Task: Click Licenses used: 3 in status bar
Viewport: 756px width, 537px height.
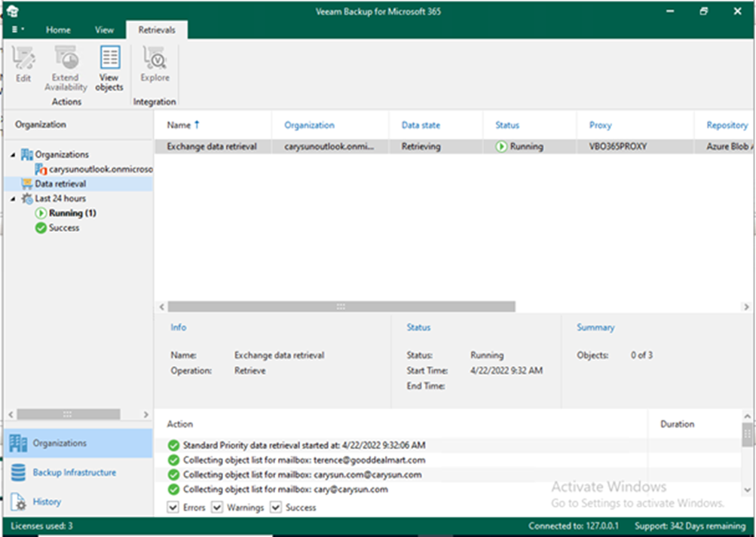Action: tap(41, 526)
